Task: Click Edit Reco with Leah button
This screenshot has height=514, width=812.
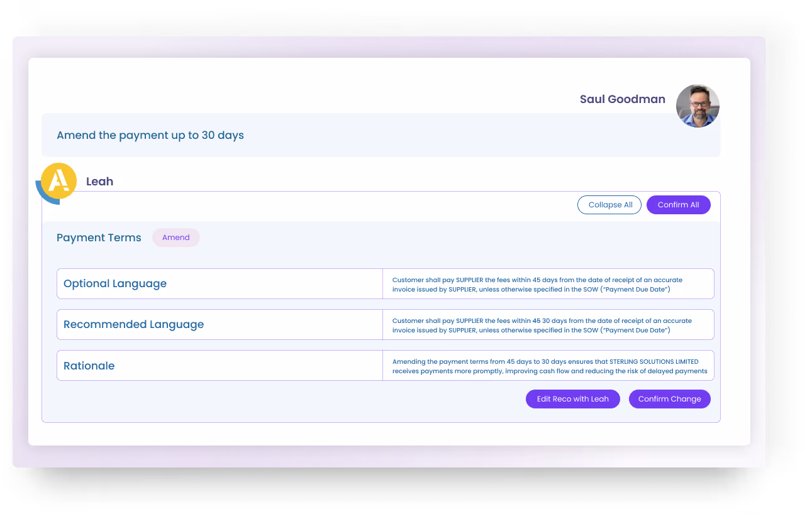Action: pos(572,399)
